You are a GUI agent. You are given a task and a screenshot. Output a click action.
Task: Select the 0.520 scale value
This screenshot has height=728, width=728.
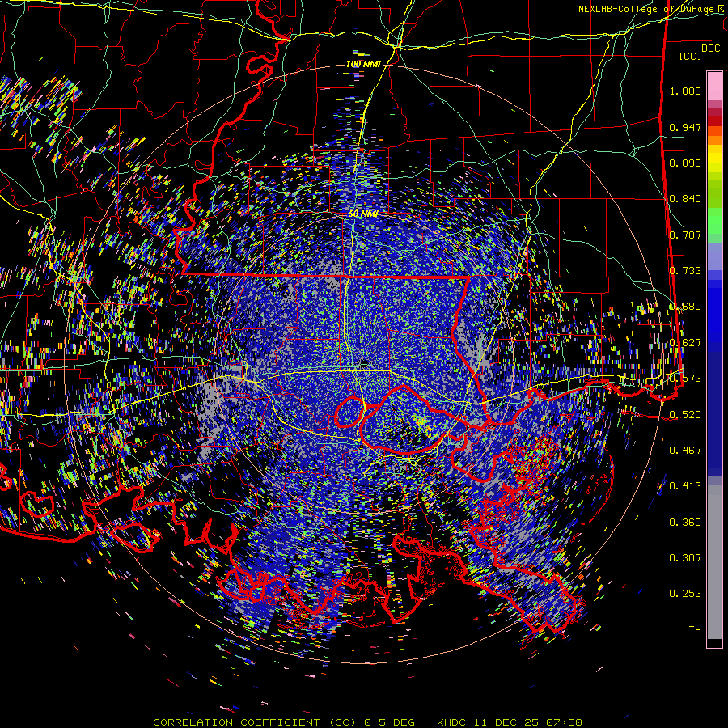pyautogui.click(x=685, y=415)
